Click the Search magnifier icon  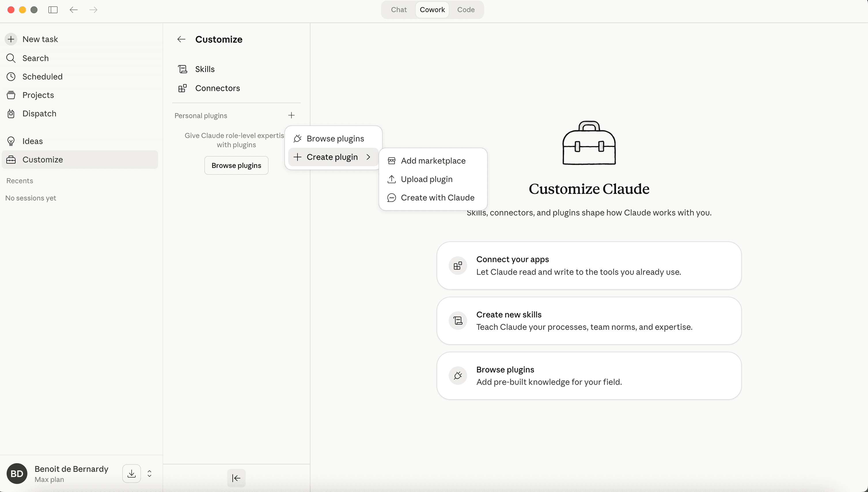click(11, 58)
